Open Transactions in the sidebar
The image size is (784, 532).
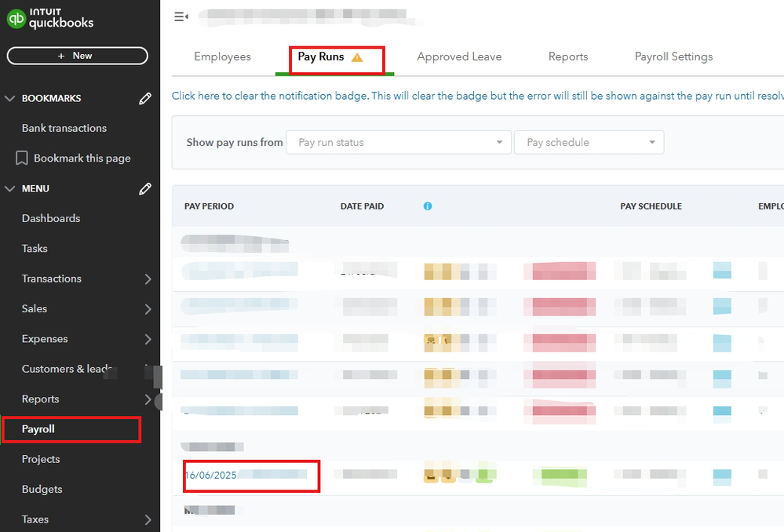(x=52, y=279)
